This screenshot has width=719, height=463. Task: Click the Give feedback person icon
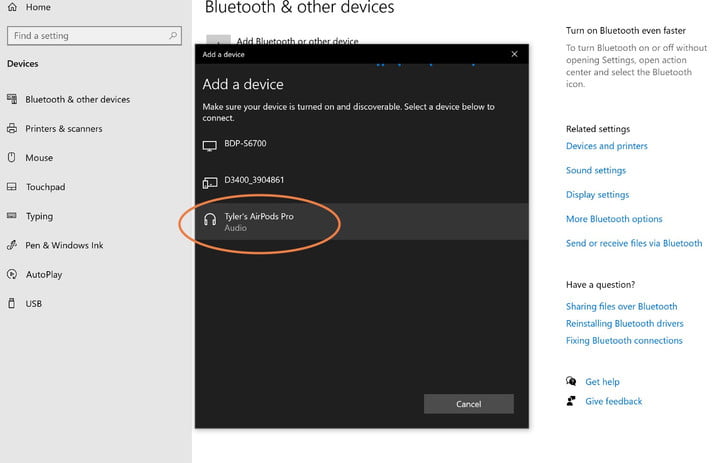[571, 401]
